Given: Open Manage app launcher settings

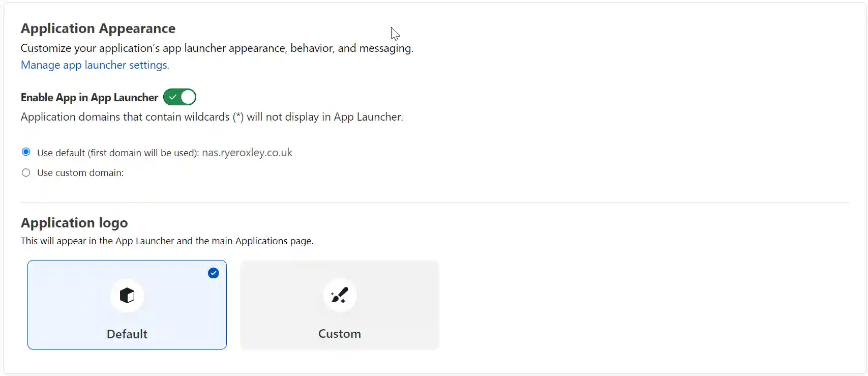Looking at the screenshot, I should (x=95, y=65).
